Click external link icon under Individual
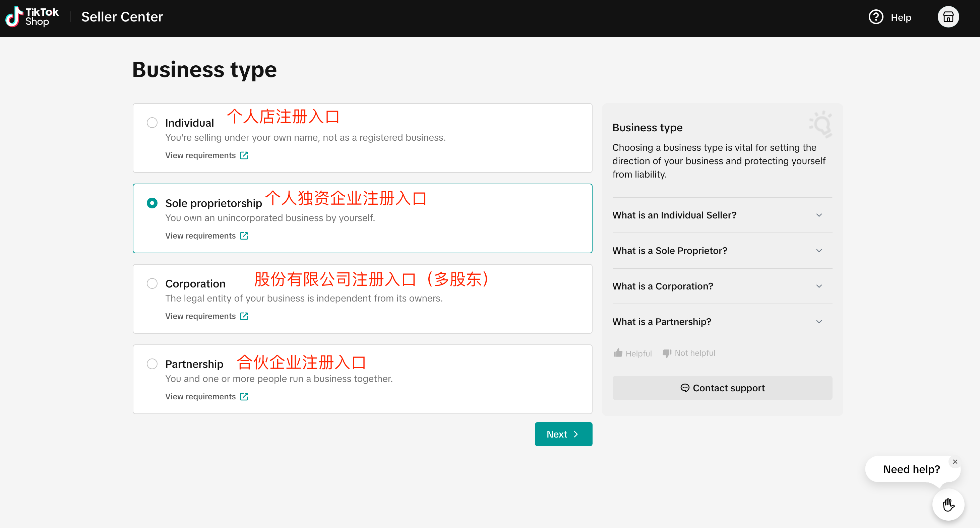Image resolution: width=980 pixels, height=528 pixels. click(244, 155)
